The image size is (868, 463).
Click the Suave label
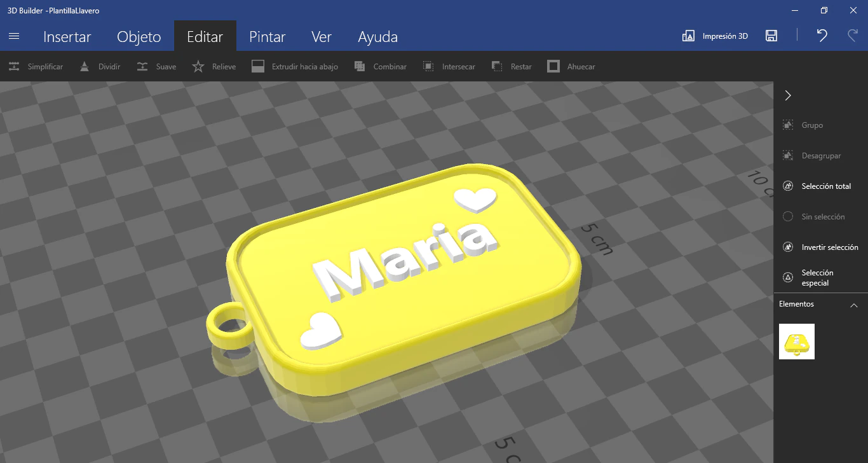pos(166,67)
